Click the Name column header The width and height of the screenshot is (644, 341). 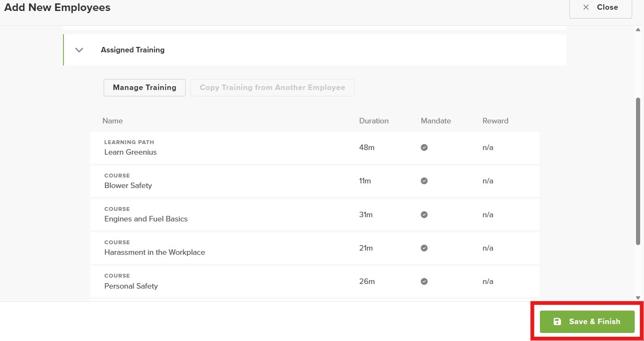pyautogui.click(x=113, y=121)
